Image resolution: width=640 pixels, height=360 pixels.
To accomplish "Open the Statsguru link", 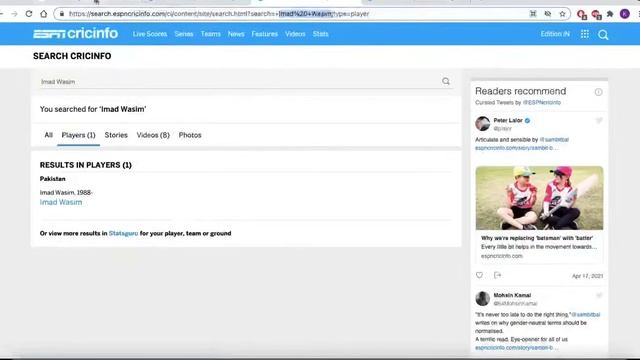I will [x=123, y=233].
